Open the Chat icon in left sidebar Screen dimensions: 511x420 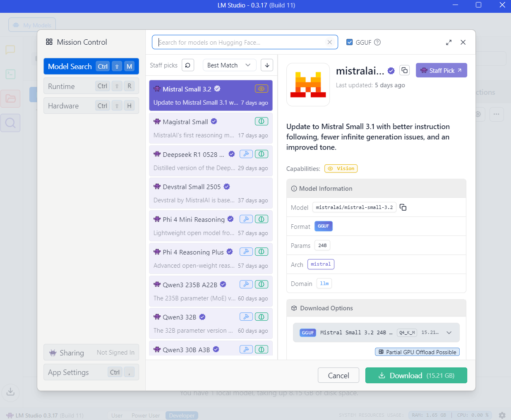(x=10, y=50)
